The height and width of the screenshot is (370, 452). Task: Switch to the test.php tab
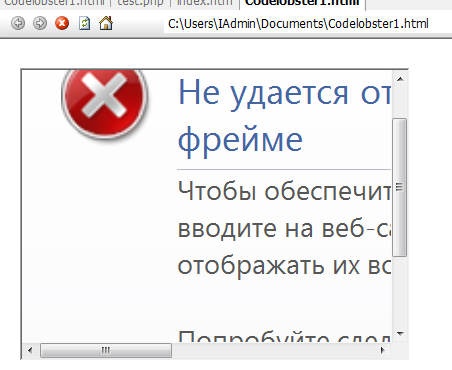pyautogui.click(x=140, y=3)
